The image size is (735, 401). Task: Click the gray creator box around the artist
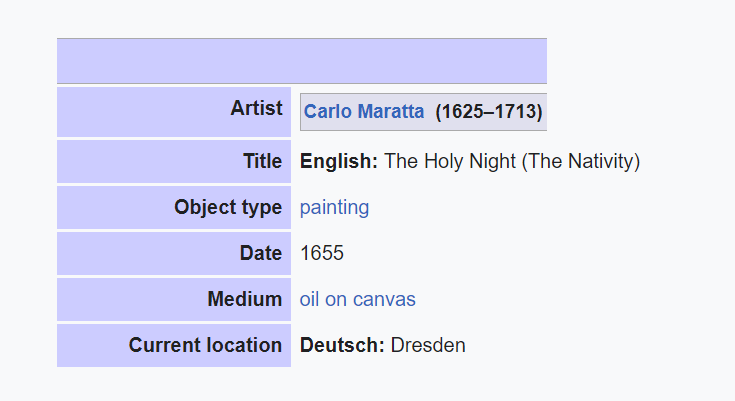(423, 112)
